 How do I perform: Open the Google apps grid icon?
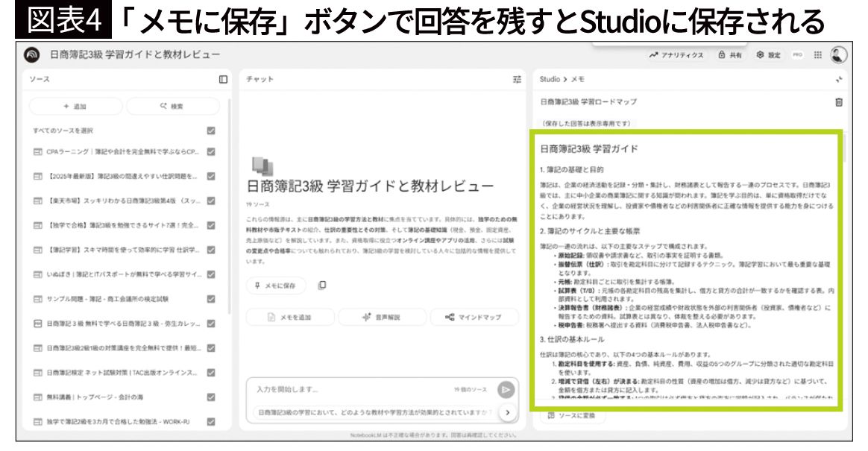(x=819, y=56)
